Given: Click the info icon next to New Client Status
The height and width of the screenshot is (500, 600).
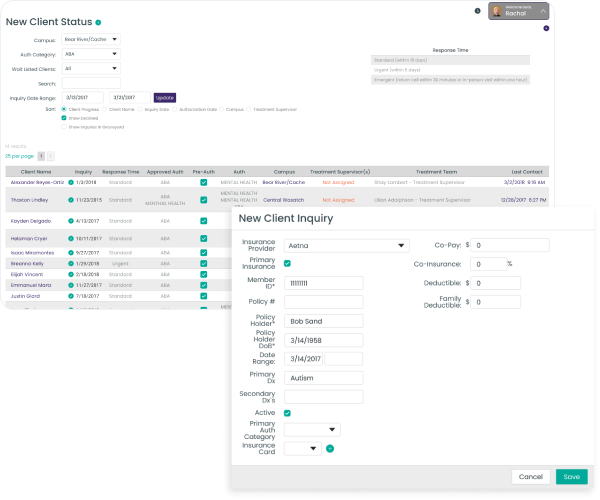Looking at the screenshot, I should [98, 21].
